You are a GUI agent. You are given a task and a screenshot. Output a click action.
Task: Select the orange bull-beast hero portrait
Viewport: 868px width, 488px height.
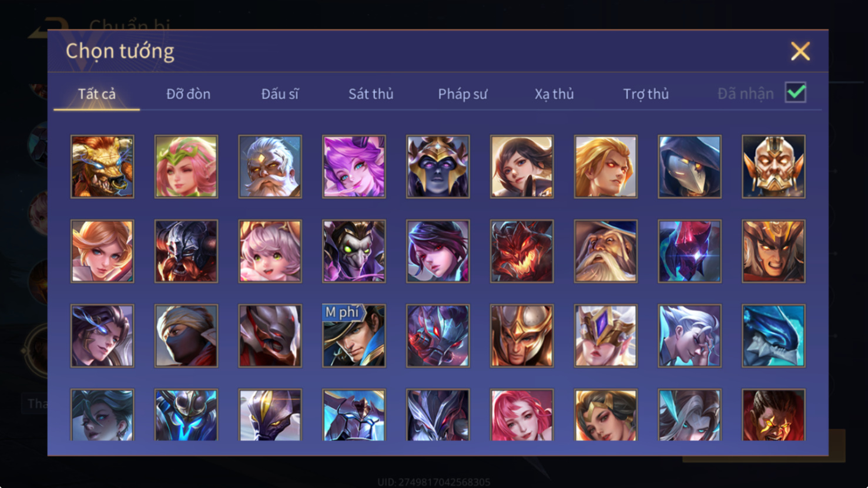pos(102,167)
